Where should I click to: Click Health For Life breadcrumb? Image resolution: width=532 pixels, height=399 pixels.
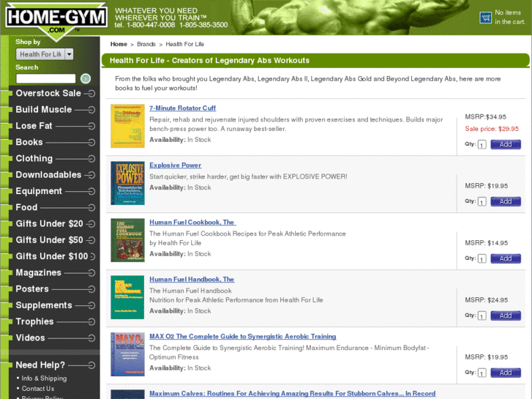[x=185, y=44]
